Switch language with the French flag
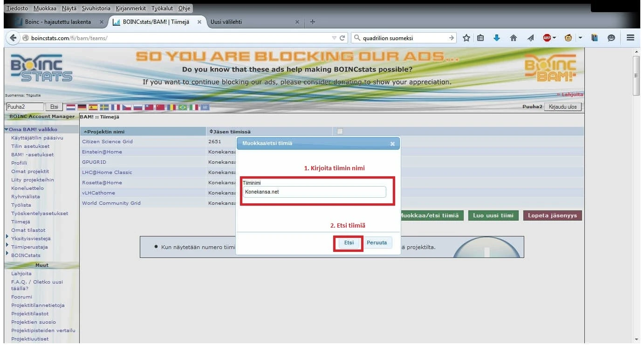 pos(116,107)
